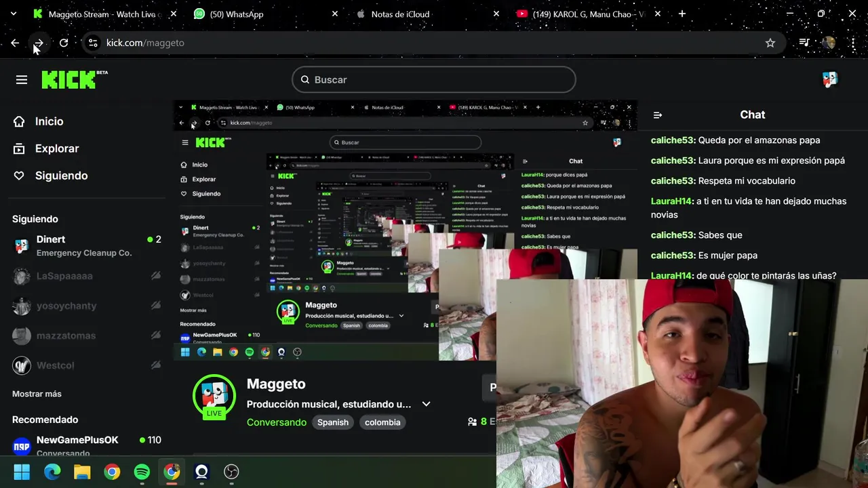Open Dinert channel name link
Viewport: 868px width, 488px height.
coord(51,239)
